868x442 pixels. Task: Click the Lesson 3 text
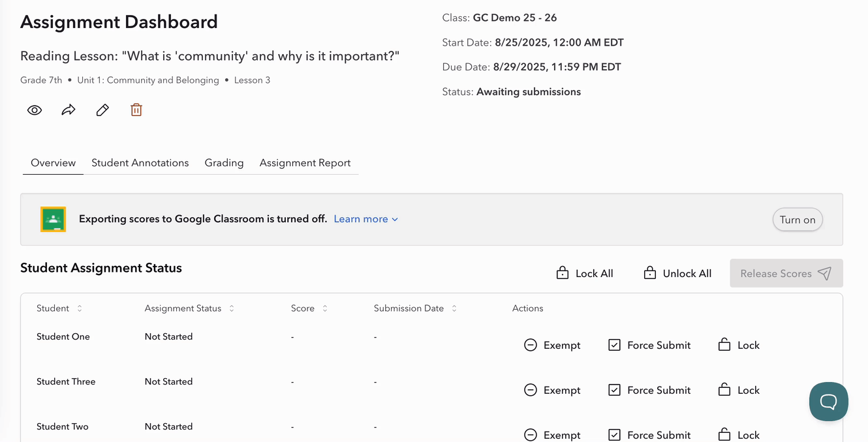pyautogui.click(x=252, y=80)
